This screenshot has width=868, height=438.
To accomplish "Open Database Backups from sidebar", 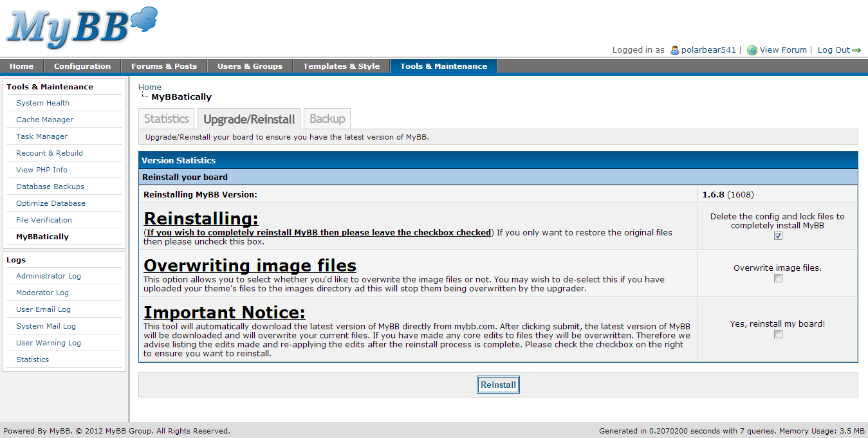I will pos(50,187).
